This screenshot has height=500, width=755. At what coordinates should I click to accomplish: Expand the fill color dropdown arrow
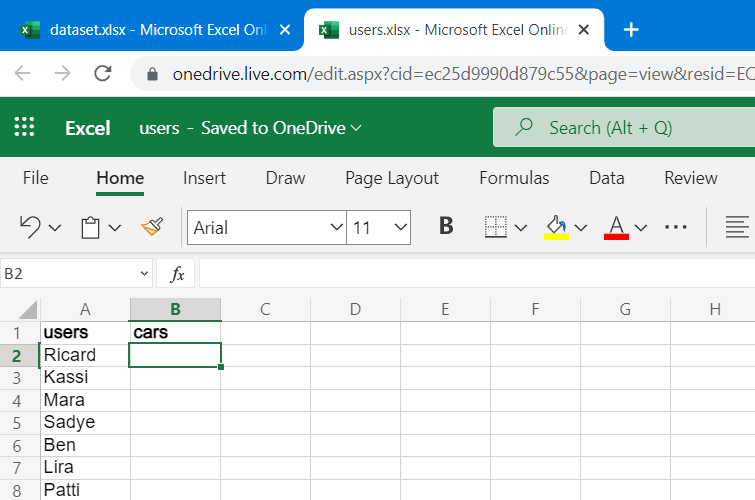(581, 227)
